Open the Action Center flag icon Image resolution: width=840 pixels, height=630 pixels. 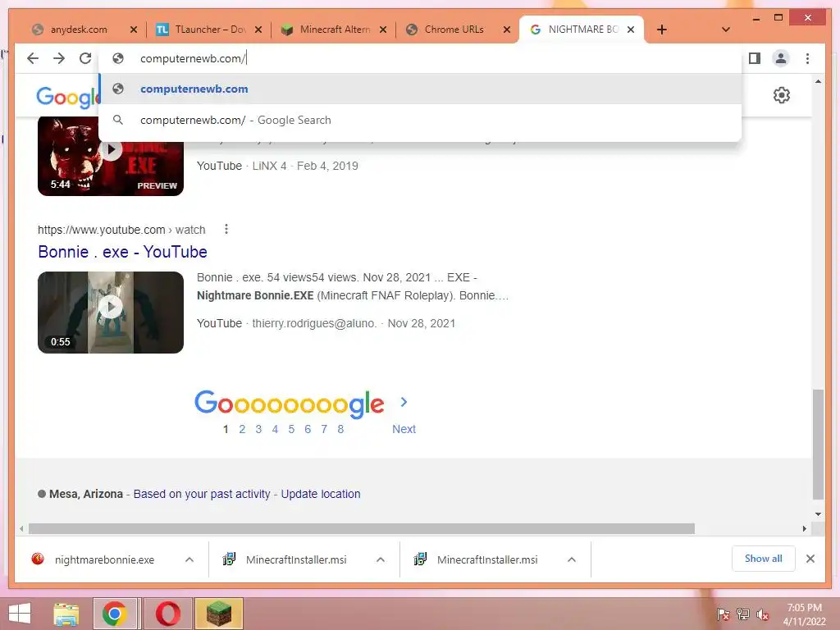coord(723,614)
